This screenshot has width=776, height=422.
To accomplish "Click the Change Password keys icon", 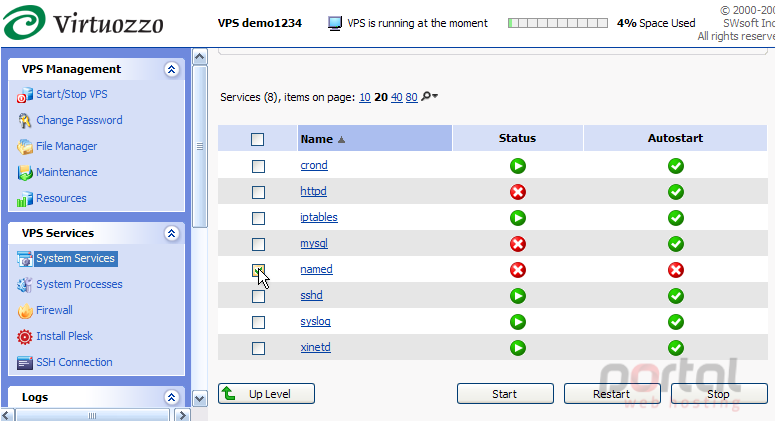I will 24,121.
